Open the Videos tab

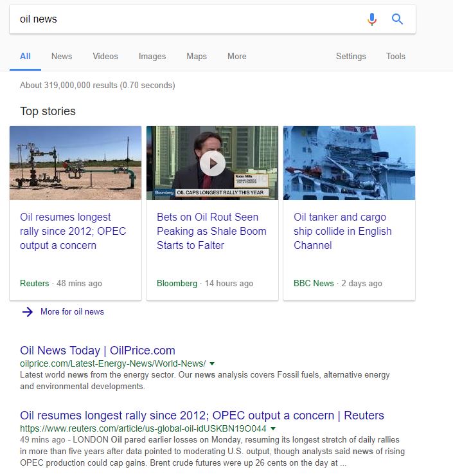105,56
